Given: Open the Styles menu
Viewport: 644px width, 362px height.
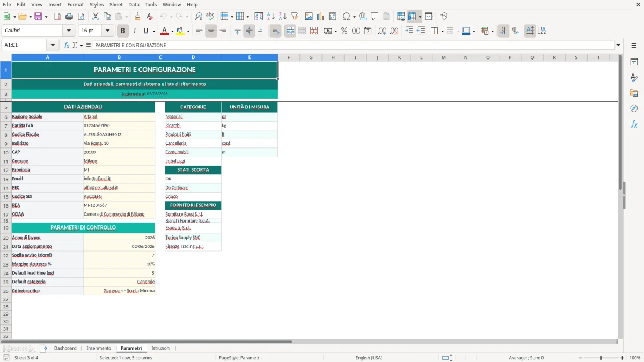Looking at the screenshot, I should point(97,4).
